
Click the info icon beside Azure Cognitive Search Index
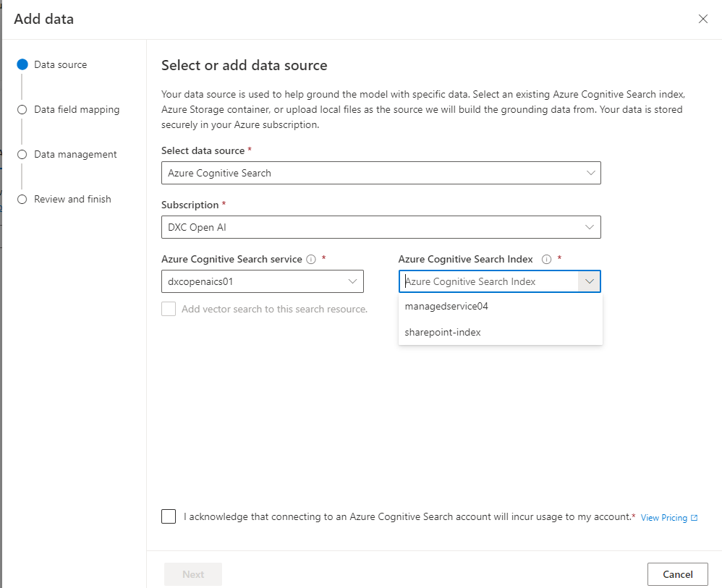coord(548,259)
